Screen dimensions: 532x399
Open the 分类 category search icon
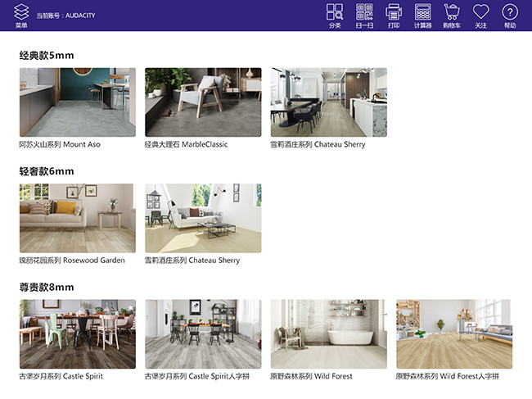coord(335,13)
